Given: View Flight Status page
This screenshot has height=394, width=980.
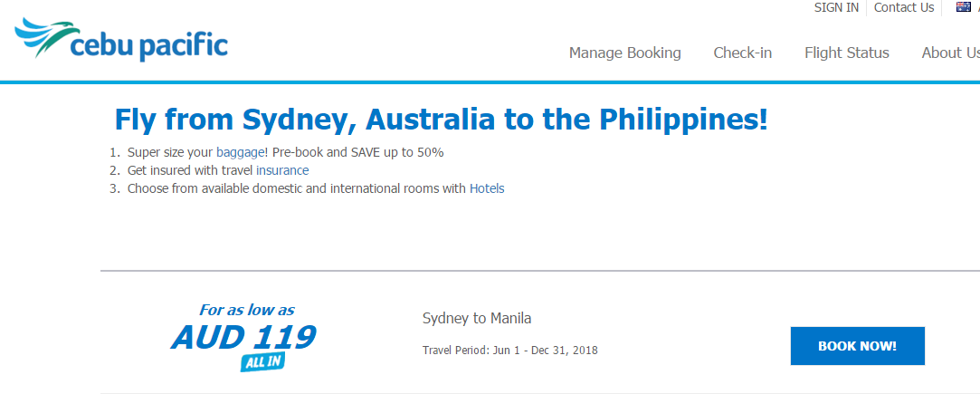Looking at the screenshot, I should pyautogui.click(x=847, y=53).
